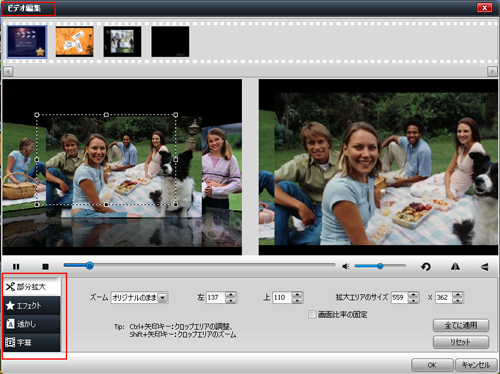
Task: Adjust the volume slider handle
Action: pyautogui.click(x=380, y=266)
